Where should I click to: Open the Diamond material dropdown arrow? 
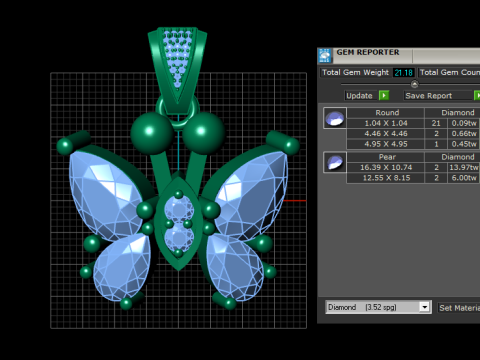424,307
